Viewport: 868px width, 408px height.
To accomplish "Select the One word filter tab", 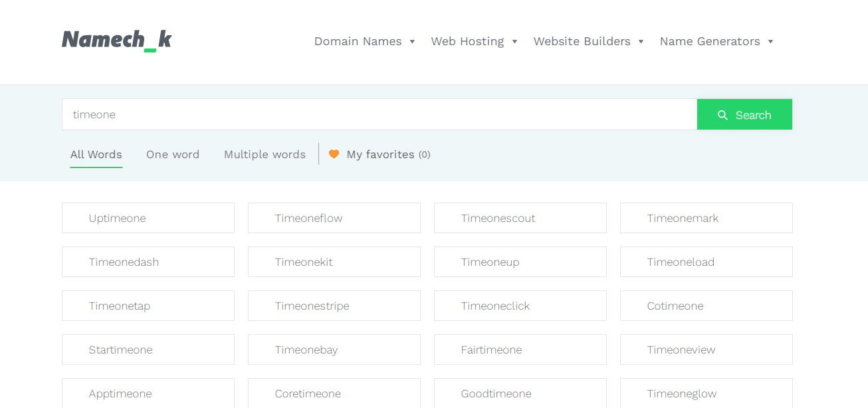I will pos(173,154).
